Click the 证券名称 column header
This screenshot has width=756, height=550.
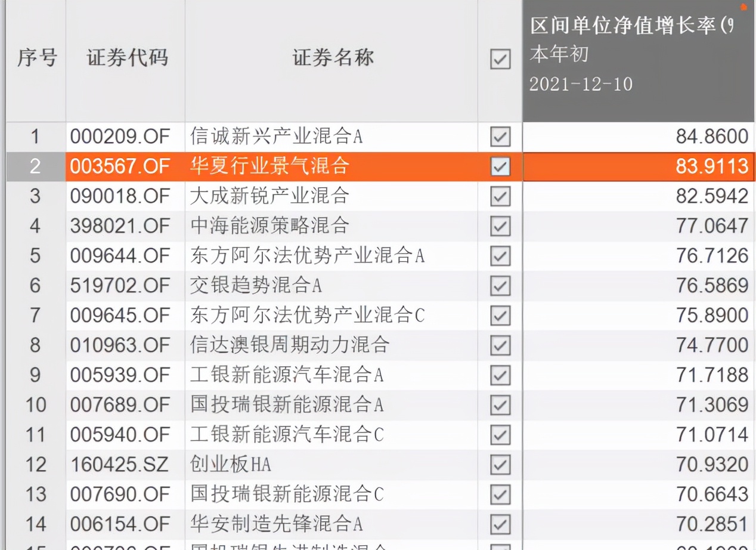point(333,58)
